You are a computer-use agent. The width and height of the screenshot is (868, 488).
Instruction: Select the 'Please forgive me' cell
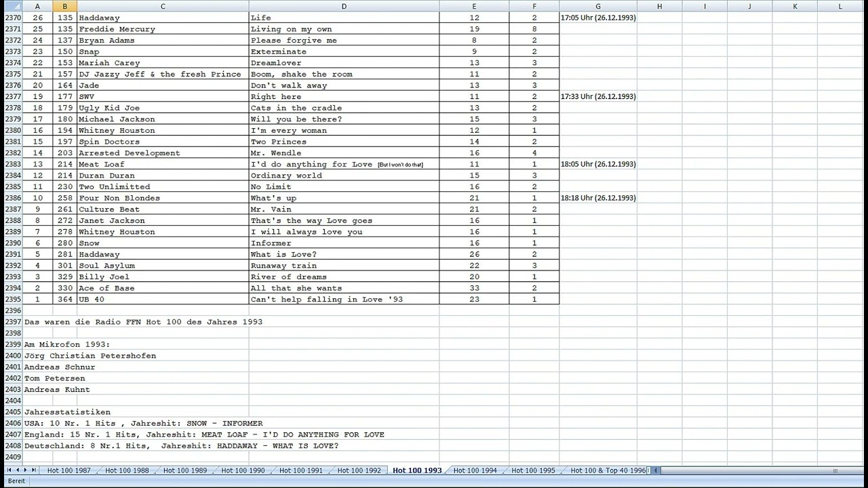(x=344, y=41)
